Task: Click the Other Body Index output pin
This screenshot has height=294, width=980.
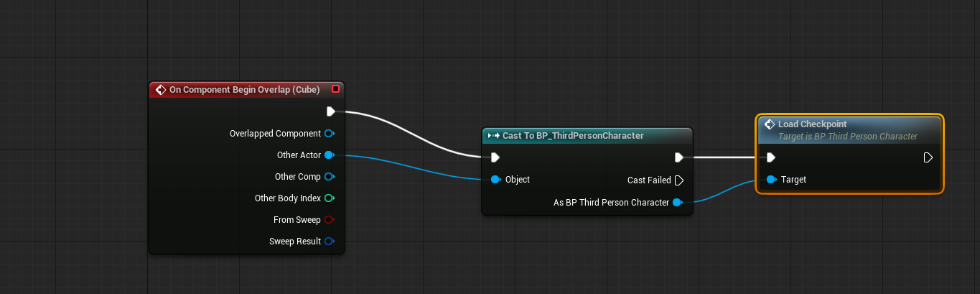Action: point(330,198)
